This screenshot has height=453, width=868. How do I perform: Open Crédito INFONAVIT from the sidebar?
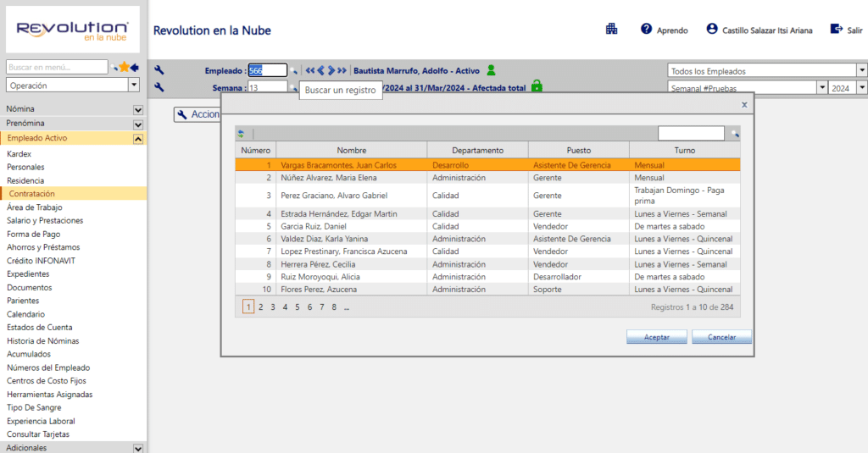tap(41, 261)
